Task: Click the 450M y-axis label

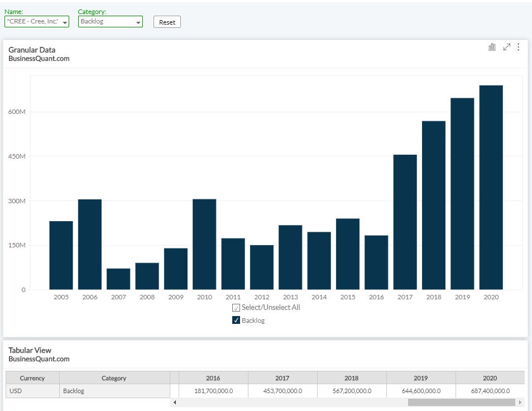Action: pyautogui.click(x=17, y=156)
